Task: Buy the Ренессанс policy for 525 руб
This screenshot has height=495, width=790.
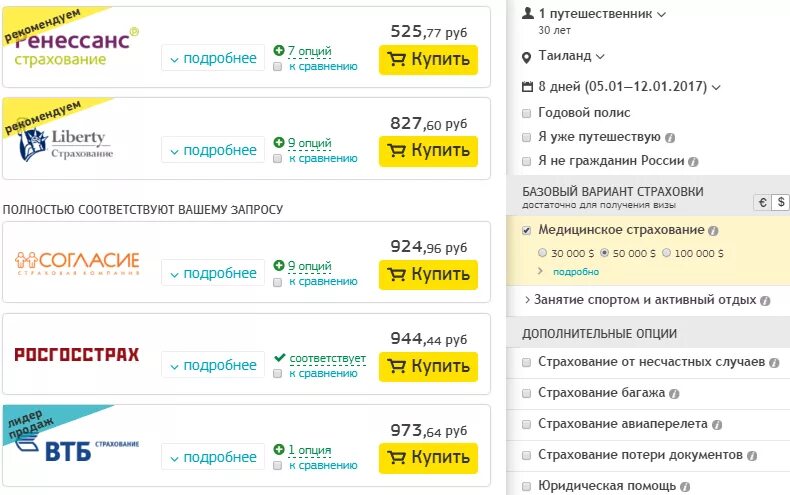Action: pos(428,59)
